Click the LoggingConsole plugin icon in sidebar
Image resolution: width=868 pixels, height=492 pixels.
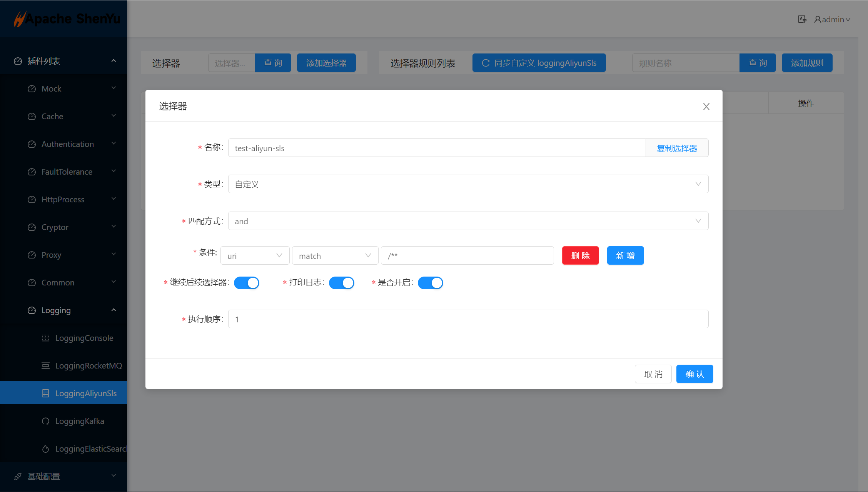pyautogui.click(x=45, y=338)
